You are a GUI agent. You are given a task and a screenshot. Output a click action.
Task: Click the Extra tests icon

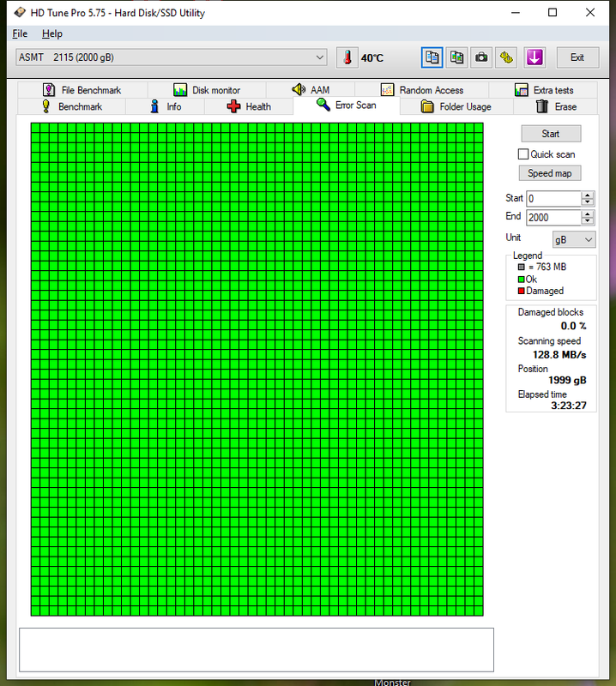click(x=521, y=90)
